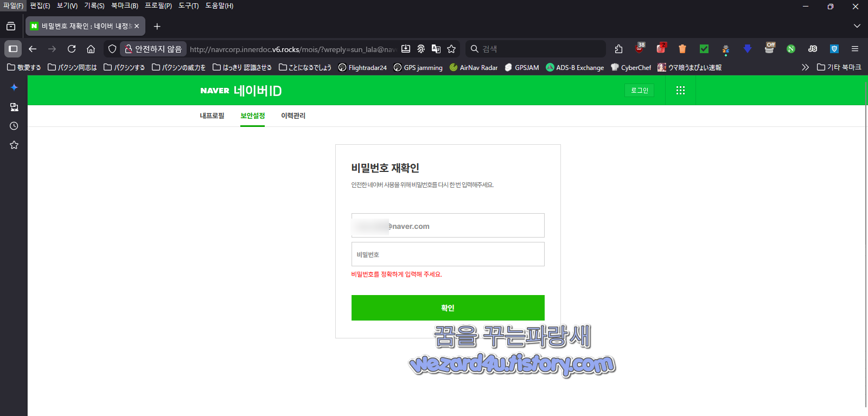Open a new browser tab

pyautogui.click(x=157, y=26)
